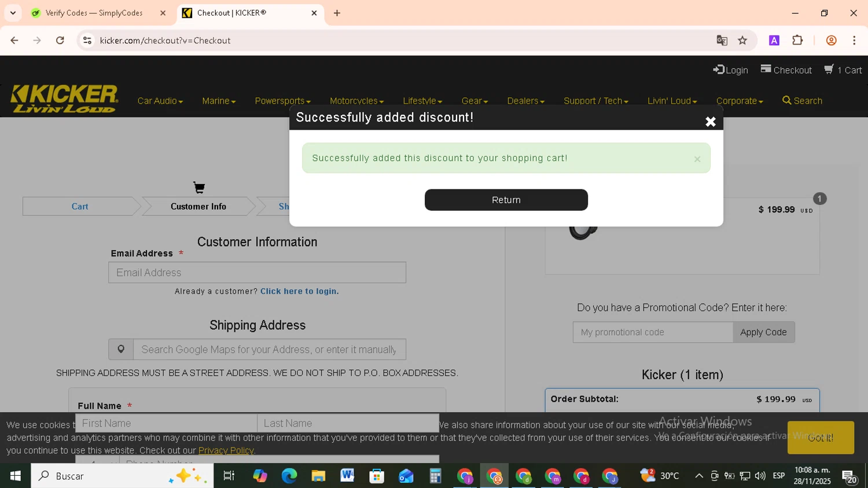Open Microsoft Store from taskbar
Viewport: 868px width, 488px height.
pyautogui.click(x=377, y=476)
